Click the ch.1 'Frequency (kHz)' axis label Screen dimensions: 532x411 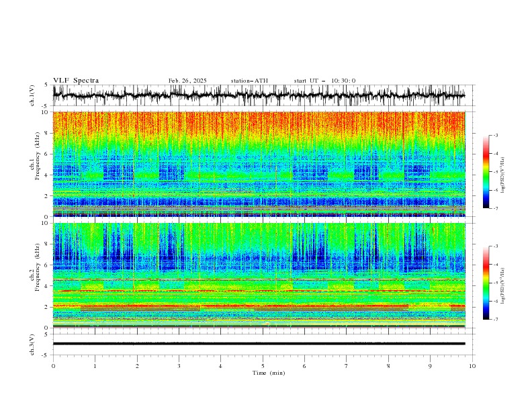(x=38, y=156)
